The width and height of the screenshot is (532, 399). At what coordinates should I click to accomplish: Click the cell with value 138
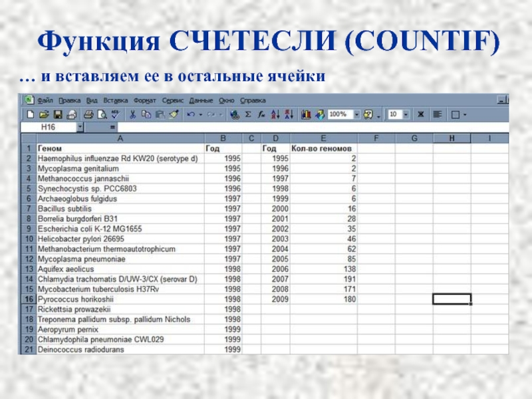pos(324,269)
